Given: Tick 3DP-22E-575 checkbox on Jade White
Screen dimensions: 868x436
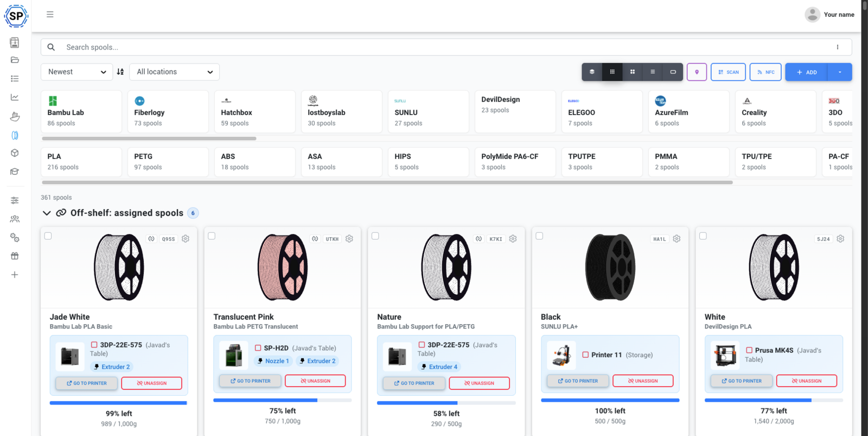Looking at the screenshot, I should coord(94,345).
